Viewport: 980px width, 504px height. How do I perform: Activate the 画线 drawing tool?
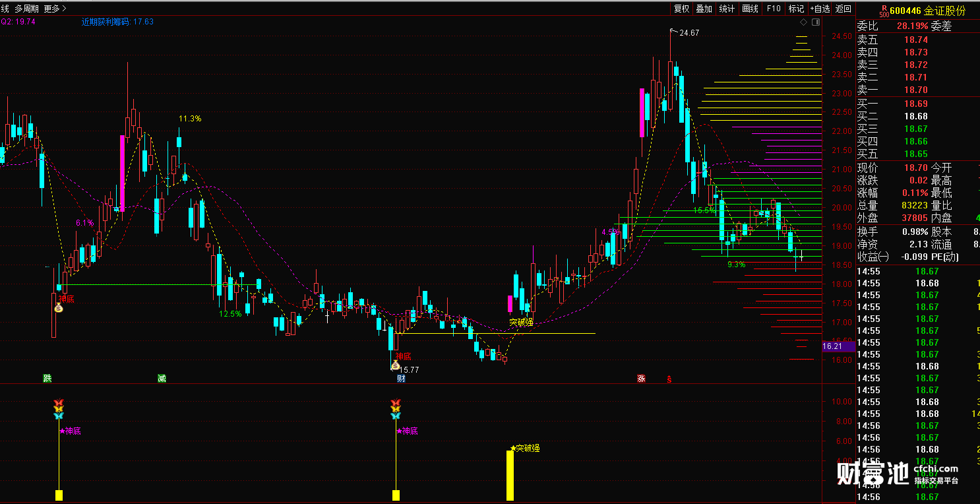coord(750,9)
